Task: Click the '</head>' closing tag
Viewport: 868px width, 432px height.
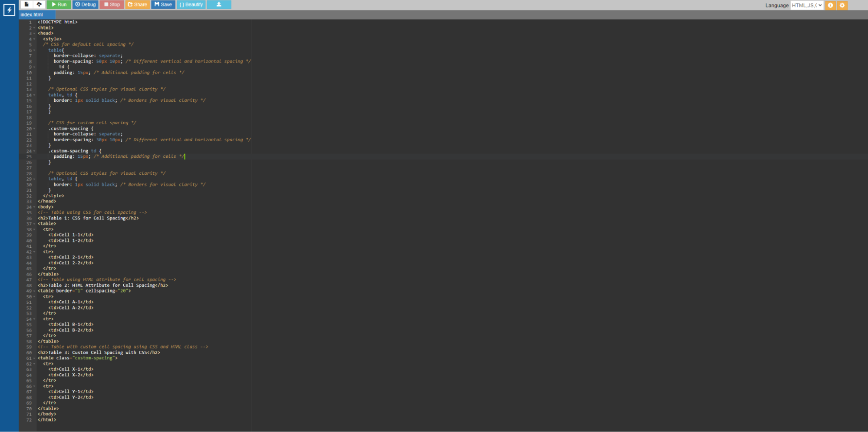Action: [47, 201]
